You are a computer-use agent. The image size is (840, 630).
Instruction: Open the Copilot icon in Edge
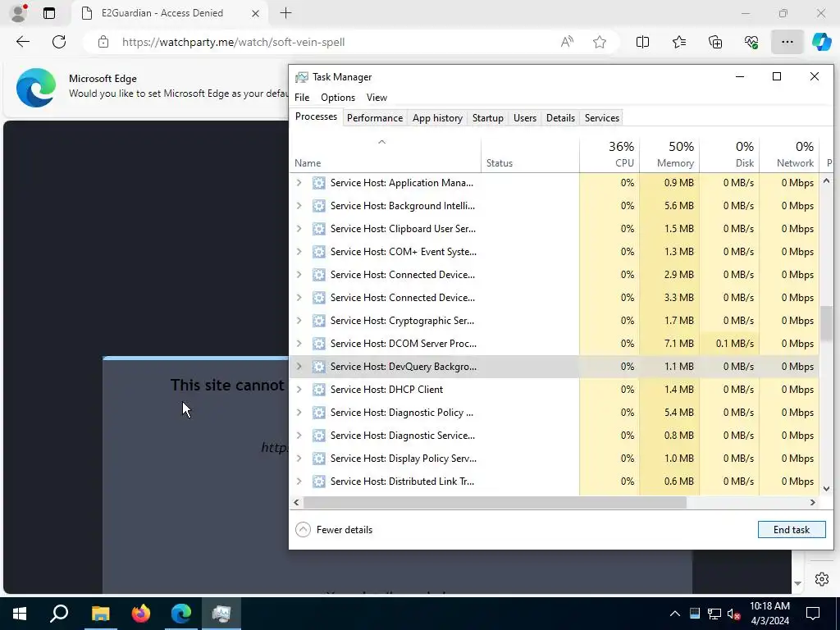coord(821,42)
